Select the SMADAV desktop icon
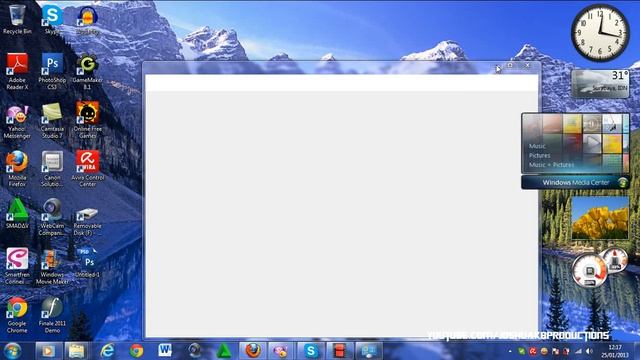Image resolution: width=640 pixels, height=360 pixels. [17, 213]
